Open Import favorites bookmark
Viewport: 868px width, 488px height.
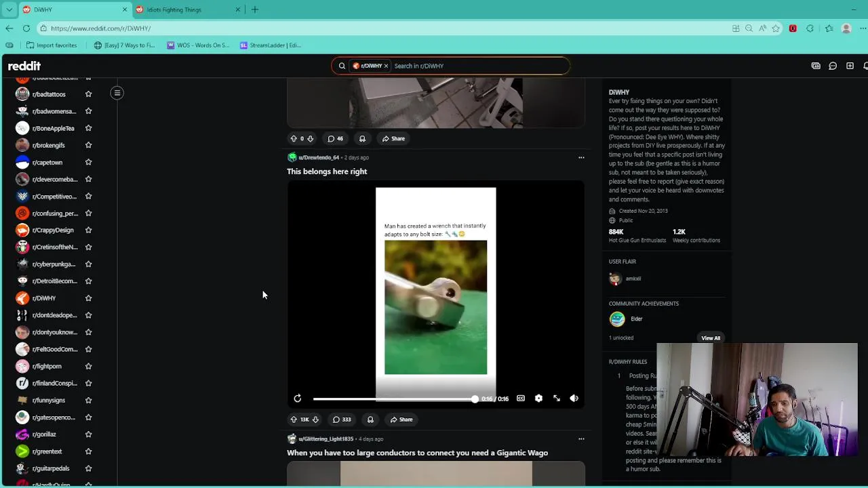tap(52, 45)
